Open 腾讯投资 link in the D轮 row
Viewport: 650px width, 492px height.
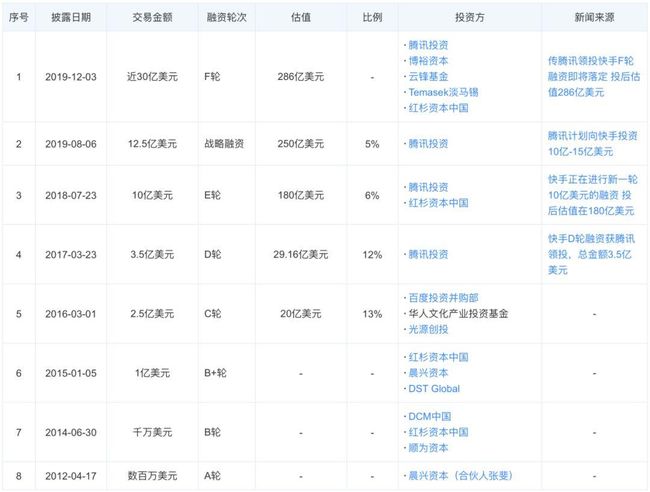click(428, 254)
